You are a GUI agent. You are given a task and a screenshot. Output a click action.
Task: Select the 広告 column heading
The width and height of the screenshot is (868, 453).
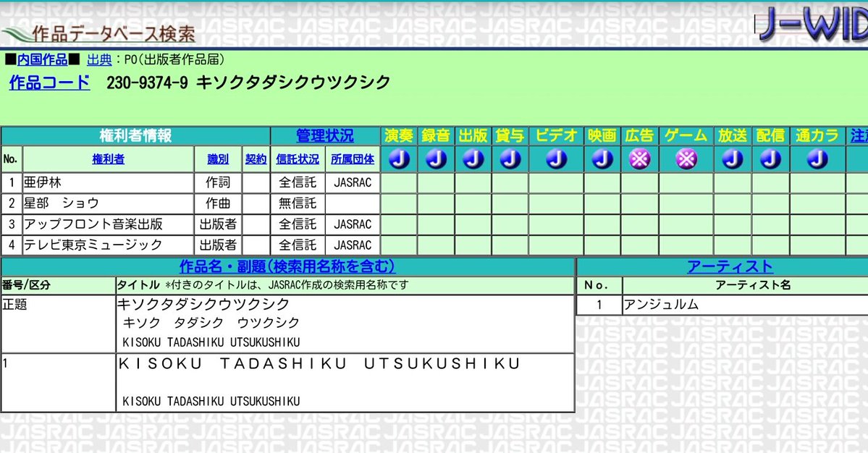(x=639, y=135)
